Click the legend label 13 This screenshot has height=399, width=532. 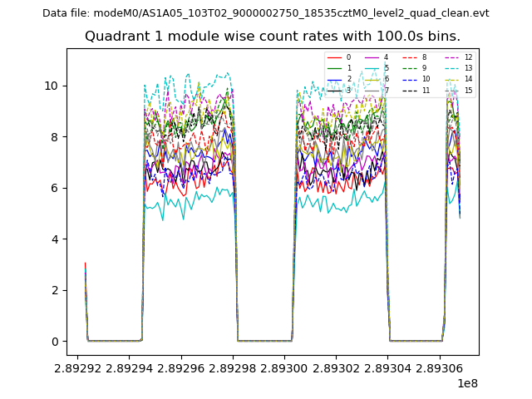(x=468, y=68)
